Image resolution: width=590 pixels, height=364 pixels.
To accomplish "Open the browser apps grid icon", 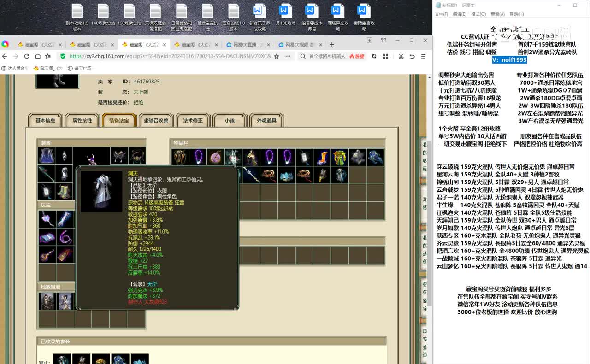I will tap(385, 56).
